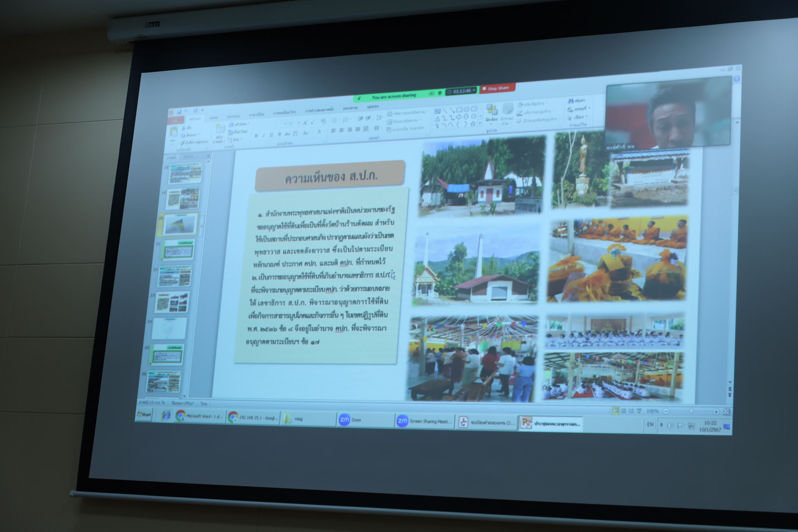The image size is (798, 532).
Task: Toggle Bold formatting
Action: [x=256, y=136]
